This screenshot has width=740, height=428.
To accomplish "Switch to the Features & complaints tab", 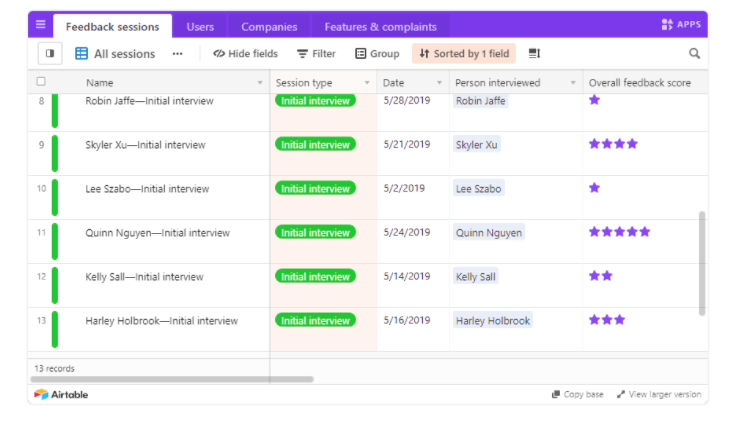I will (380, 26).
